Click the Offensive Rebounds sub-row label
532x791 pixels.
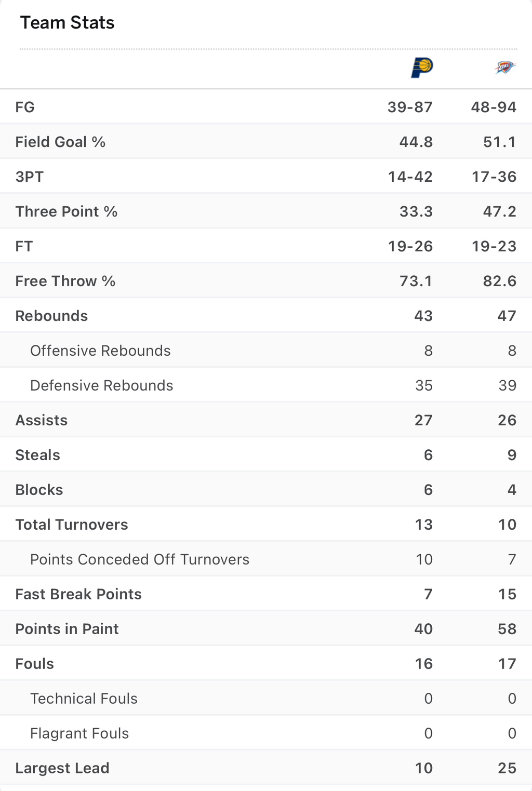point(100,351)
